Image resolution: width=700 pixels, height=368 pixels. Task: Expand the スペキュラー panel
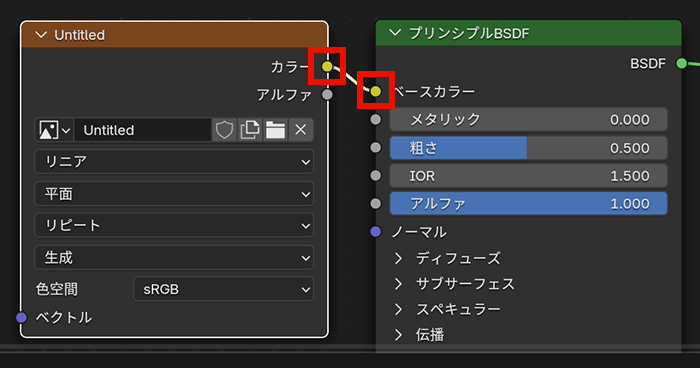pos(398,309)
